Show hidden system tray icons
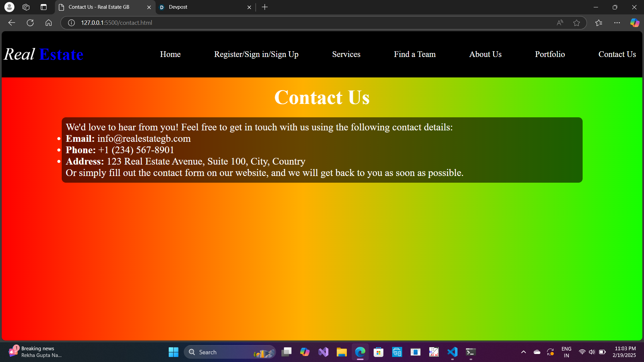The height and width of the screenshot is (362, 644). pyautogui.click(x=523, y=352)
